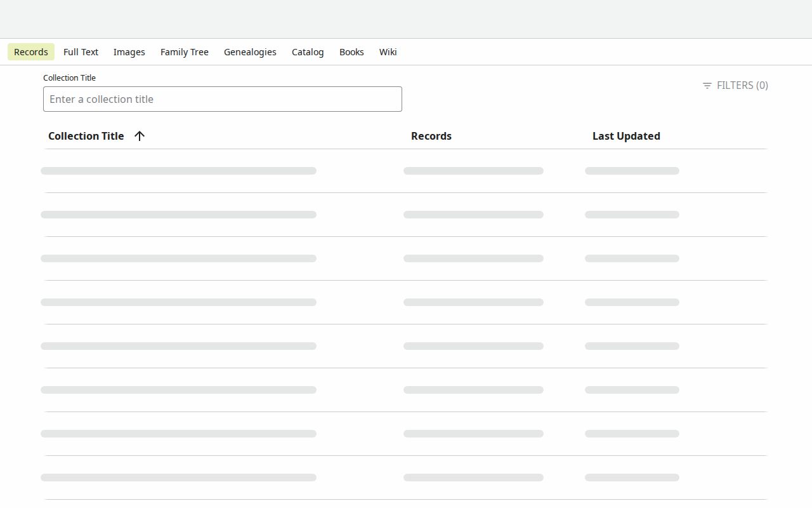Viewport: 812px width, 508px height.
Task: Toggle sort arrow beside Collection Title
Action: [x=140, y=136]
